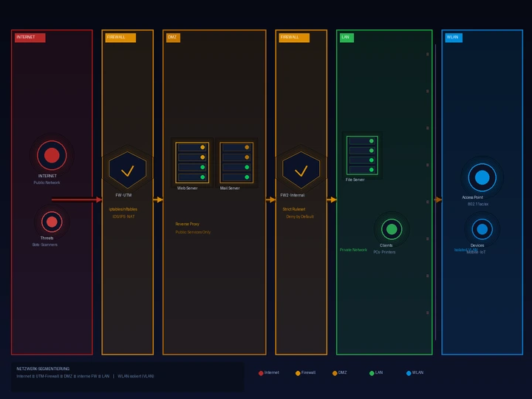This screenshot has width=532, height=399.
Task: Click the FW2-Internal firewall hexagon icon
Action: coord(301,170)
